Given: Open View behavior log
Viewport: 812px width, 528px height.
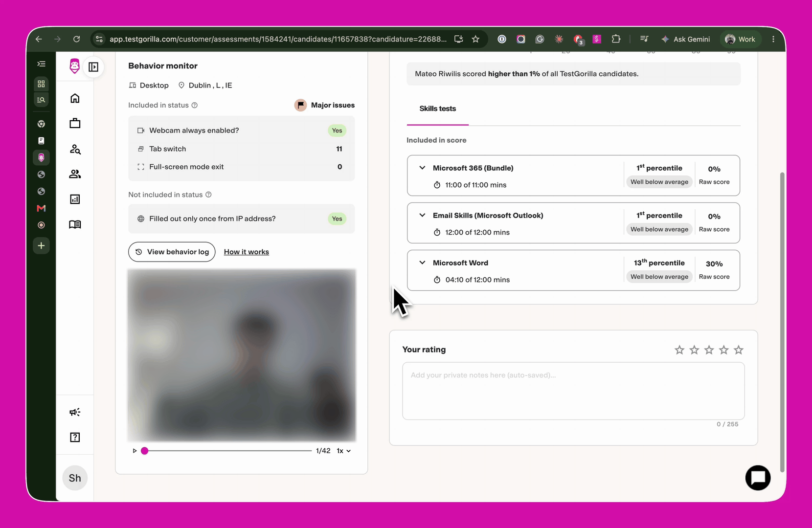Looking at the screenshot, I should 172,252.
